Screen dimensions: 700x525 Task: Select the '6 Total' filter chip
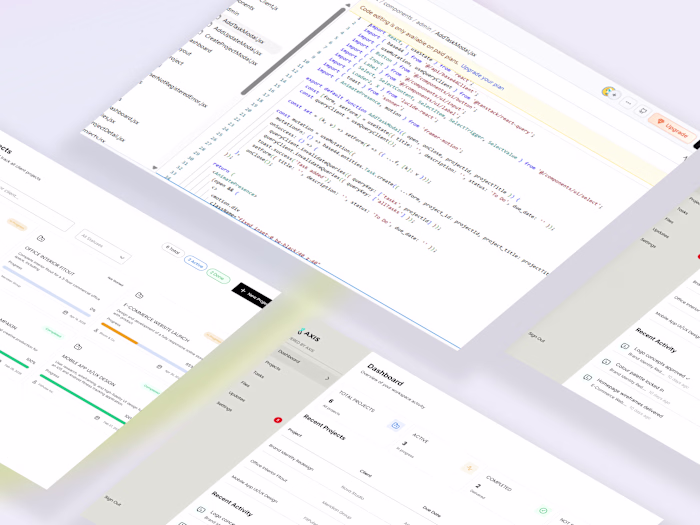(x=173, y=252)
